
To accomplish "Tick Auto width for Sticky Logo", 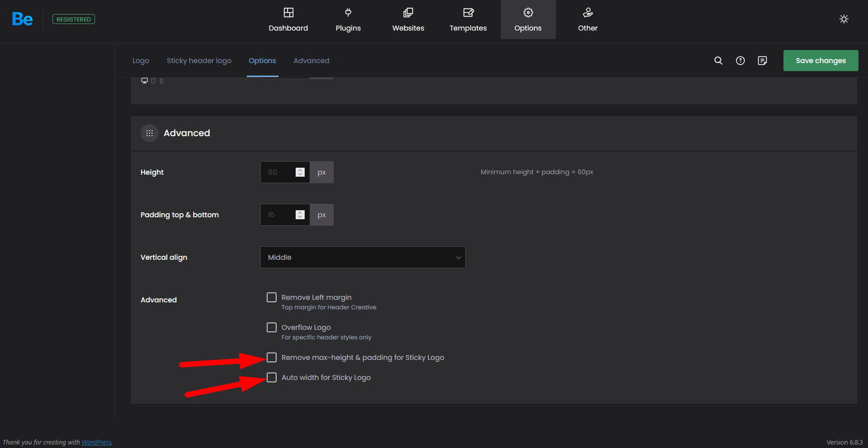I will pos(272,377).
